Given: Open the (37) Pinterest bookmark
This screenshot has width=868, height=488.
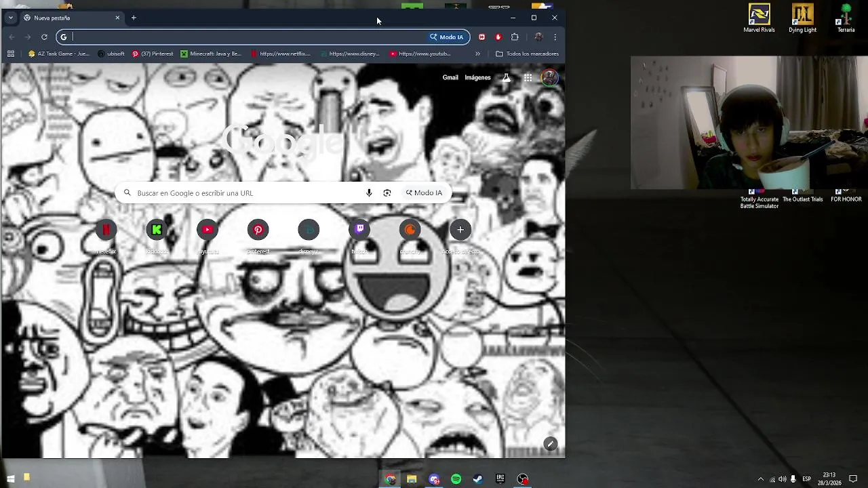Looking at the screenshot, I should pyautogui.click(x=153, y=54).
